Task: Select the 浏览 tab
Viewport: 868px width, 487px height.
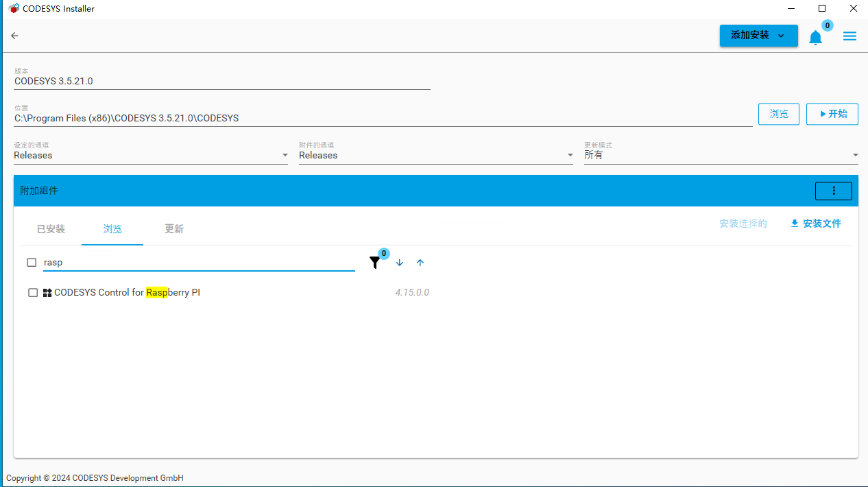Action: click(x=112, y=229)
